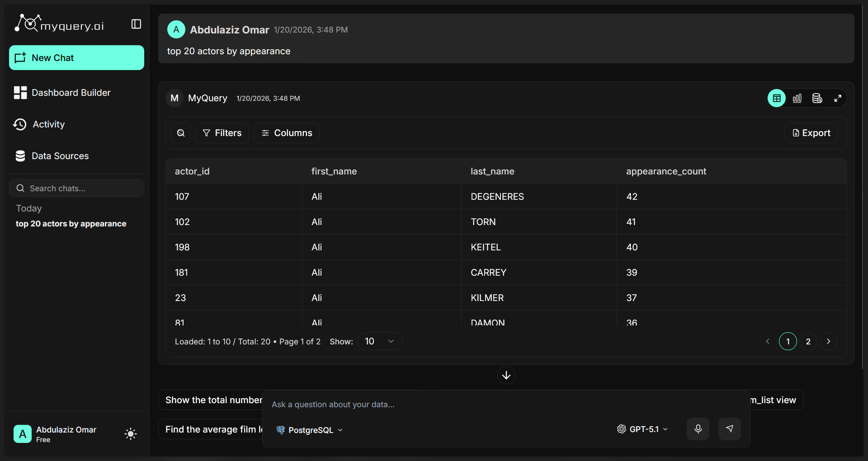Open the PostgreSQL data source dropdown
Image resolution: width=868 pixels, height=461 pixels.
tap(310, 430)
